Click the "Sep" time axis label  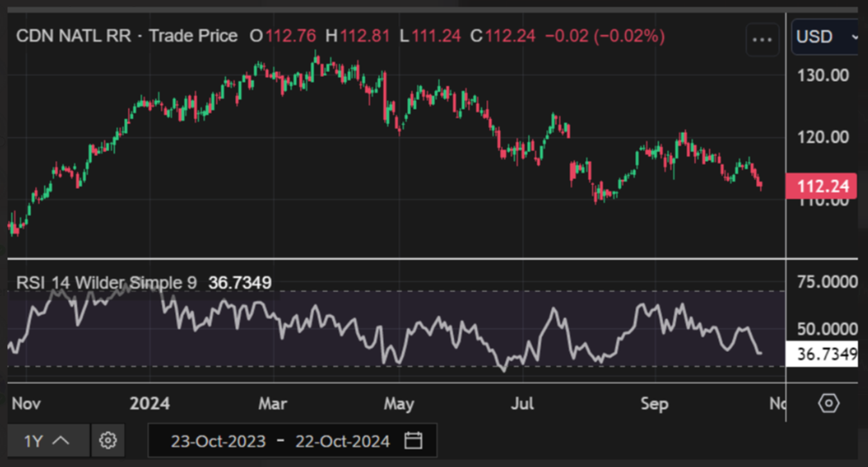pyautogui.click(x=655, y=404)
